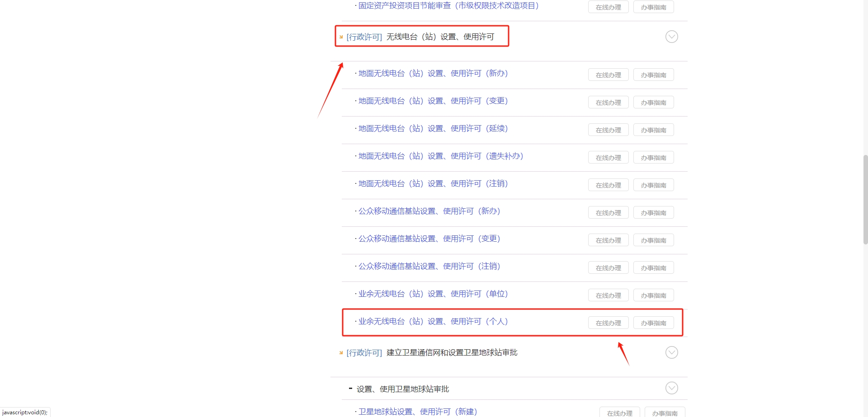The height and width of the screenshot is (417, 868).
Task: Click 在线办理 for 固定资产投资项目节能审查
Action: (x=608, y=7)
